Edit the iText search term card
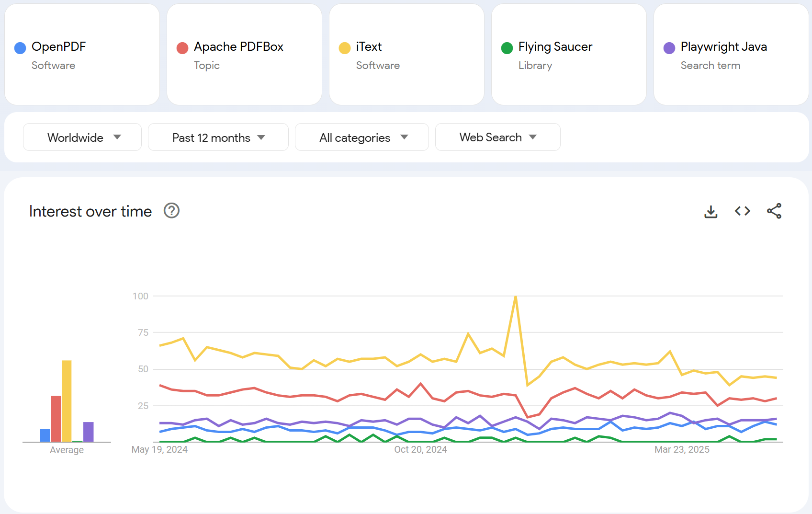 coord(406,54)
